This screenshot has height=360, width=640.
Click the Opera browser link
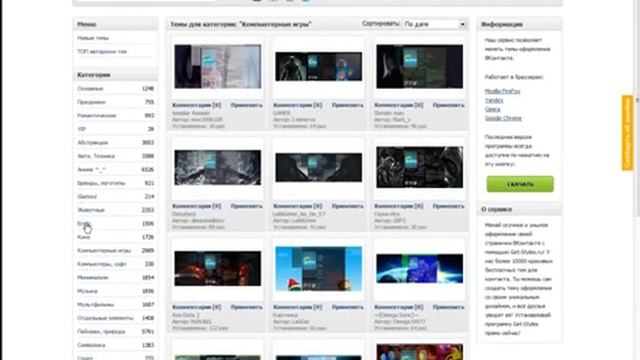click(x=492, y=109)
